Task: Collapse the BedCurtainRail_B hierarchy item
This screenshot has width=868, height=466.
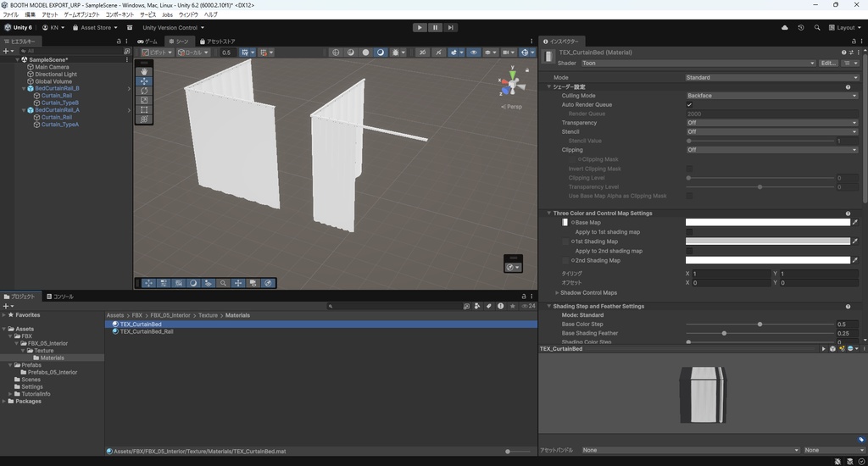Action: click(x=23, y=88)
